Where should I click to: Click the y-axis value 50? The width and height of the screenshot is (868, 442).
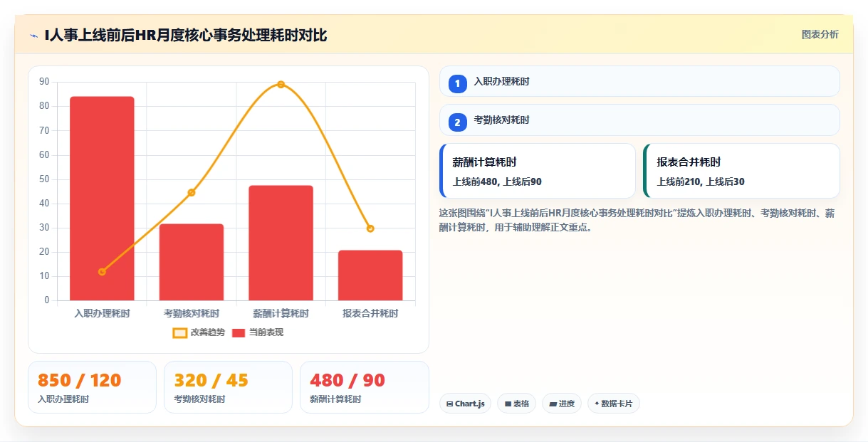44,179
